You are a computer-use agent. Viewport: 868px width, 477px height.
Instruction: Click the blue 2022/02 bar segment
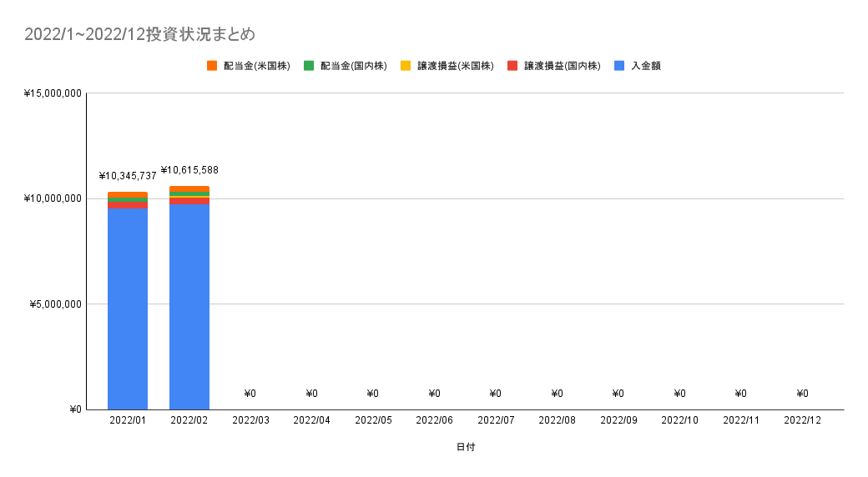pyautogui.click(x=189, y=307)
